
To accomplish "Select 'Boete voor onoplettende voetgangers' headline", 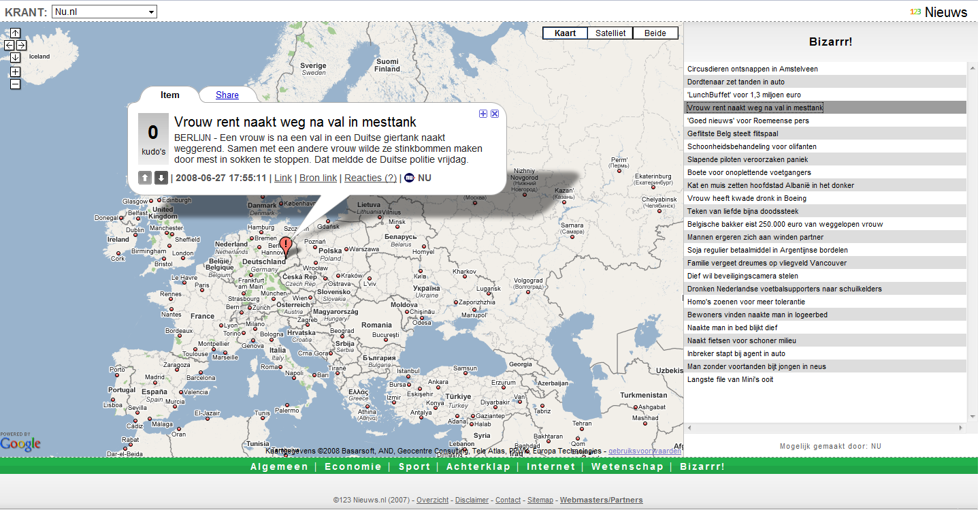I will (x=825, y=172).
